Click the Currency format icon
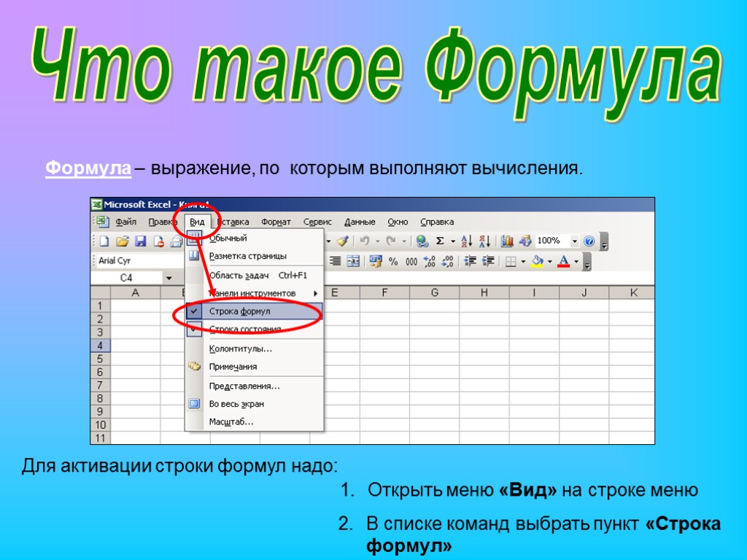Image resolution: width=747 pixels, height=560 pixels. [x=376, y=261]
